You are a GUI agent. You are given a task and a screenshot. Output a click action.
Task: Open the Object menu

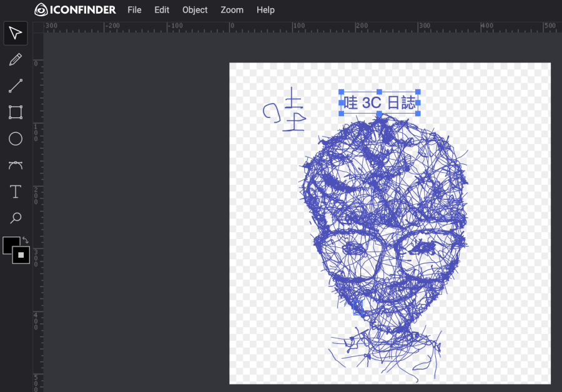pyautogui.click(x=195, y=10)
